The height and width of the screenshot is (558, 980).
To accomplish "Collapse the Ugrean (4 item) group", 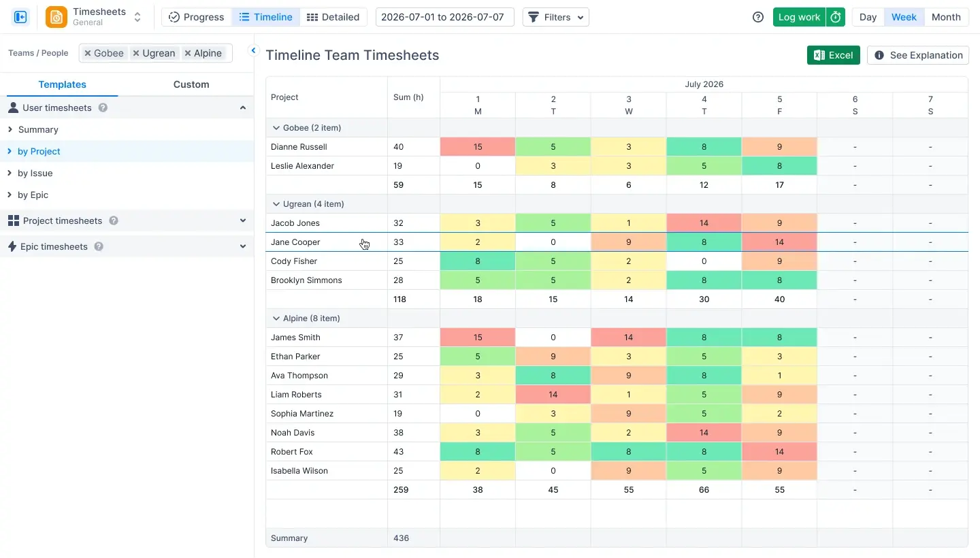I will (x=276, y=203).
